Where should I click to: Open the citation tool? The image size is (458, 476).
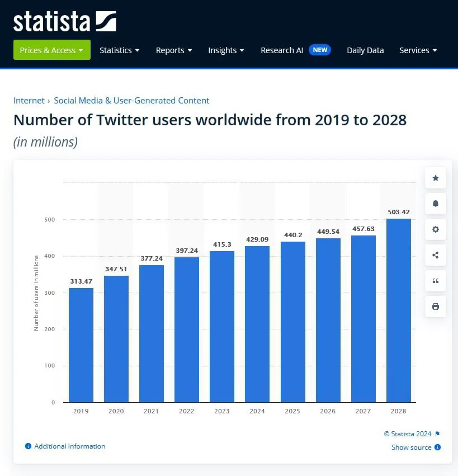click(x=435, y=281)
